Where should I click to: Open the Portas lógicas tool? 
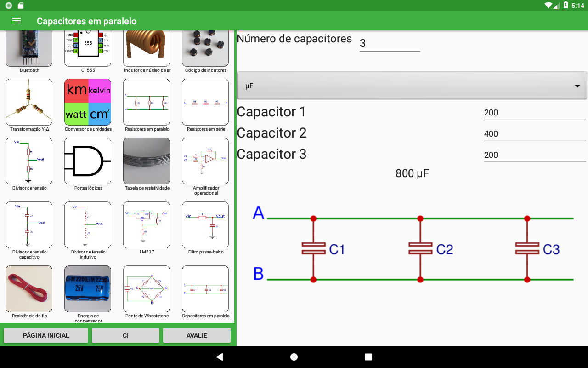(88, 161)
